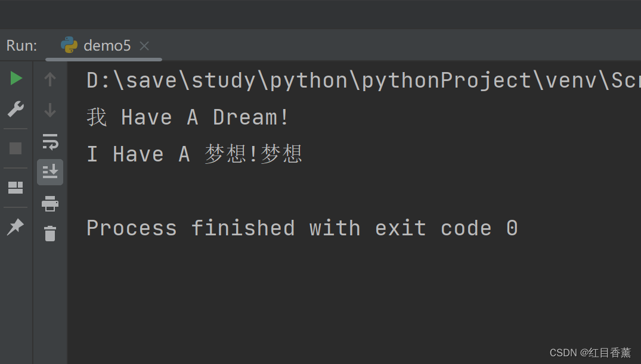Click the Down the Stack Trace arrow
641x364 pixels.
coord(50,110)
